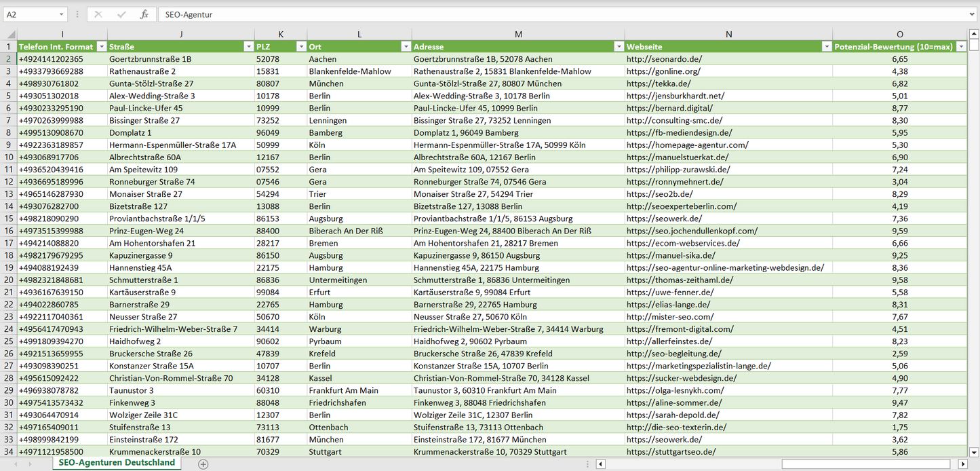Open the Straße column filter dropdown
Viewport: 980px width, 471px height.
(x=249, y=47)
